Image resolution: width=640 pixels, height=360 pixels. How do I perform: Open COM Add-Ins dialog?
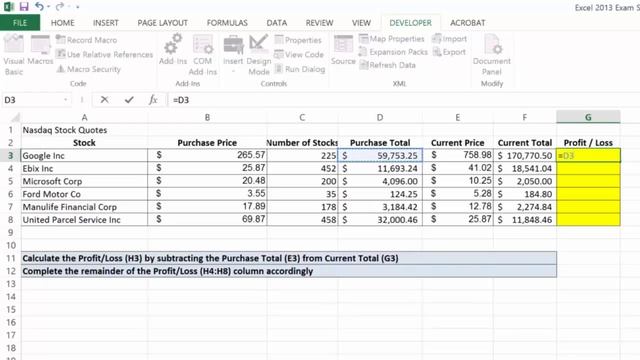pos(203,55)
